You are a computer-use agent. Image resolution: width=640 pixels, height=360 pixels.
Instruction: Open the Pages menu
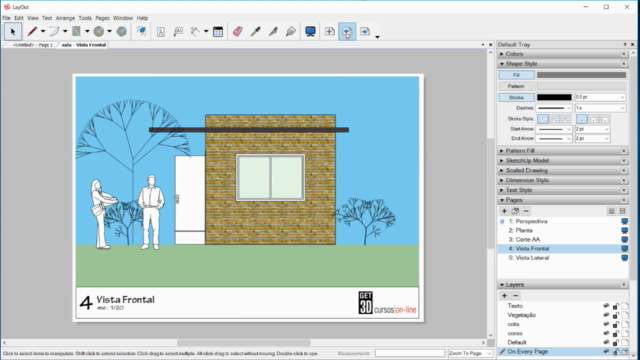(102, 18)
